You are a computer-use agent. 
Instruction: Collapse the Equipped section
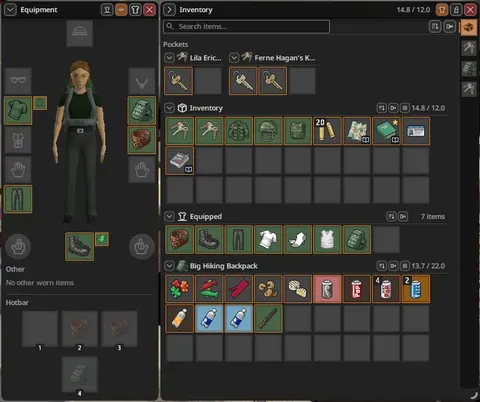tap(169, 217)
